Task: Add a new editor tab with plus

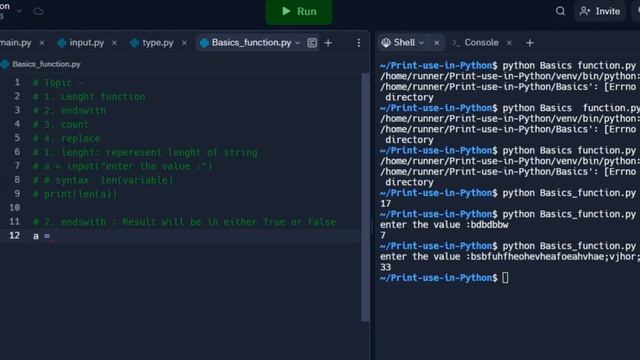Action: [x=328, y=43]
